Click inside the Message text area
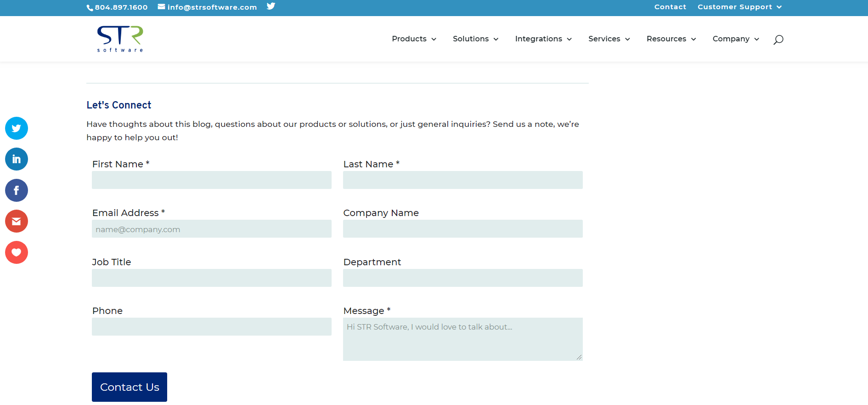 pos(462,339)
